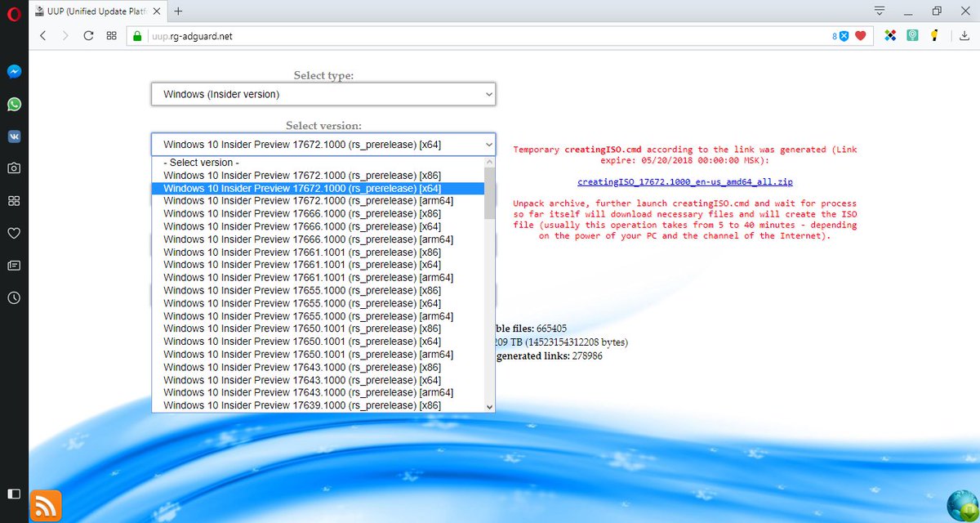980x523 pixels.
Task: Open a new tab with the plus button
Action: [178, 11]
